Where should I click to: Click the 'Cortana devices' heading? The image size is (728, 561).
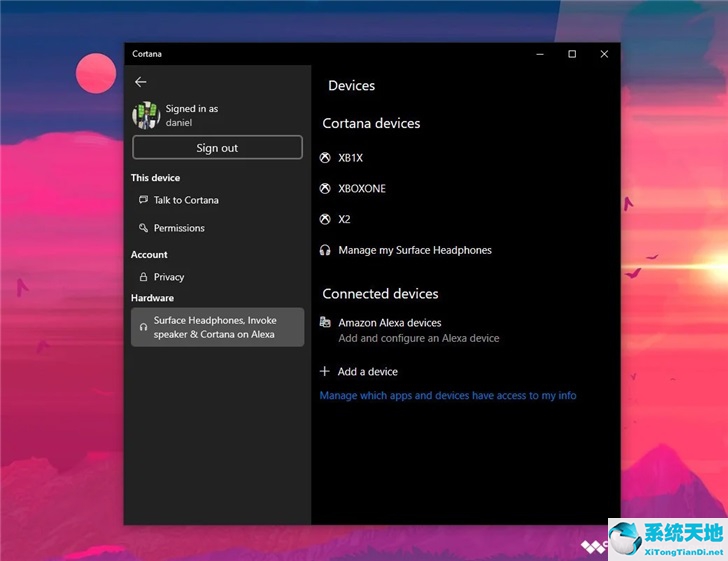point(371,124)
